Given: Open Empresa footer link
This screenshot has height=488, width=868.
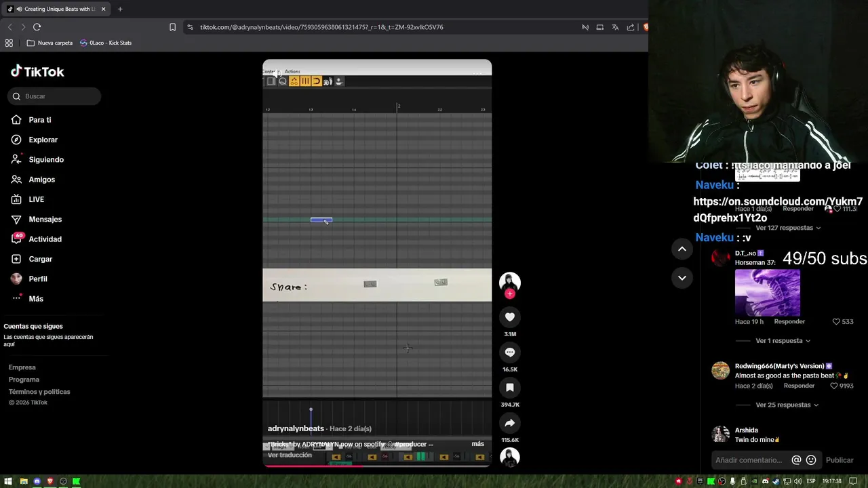Looking at the screenshot, I should 22,367.
